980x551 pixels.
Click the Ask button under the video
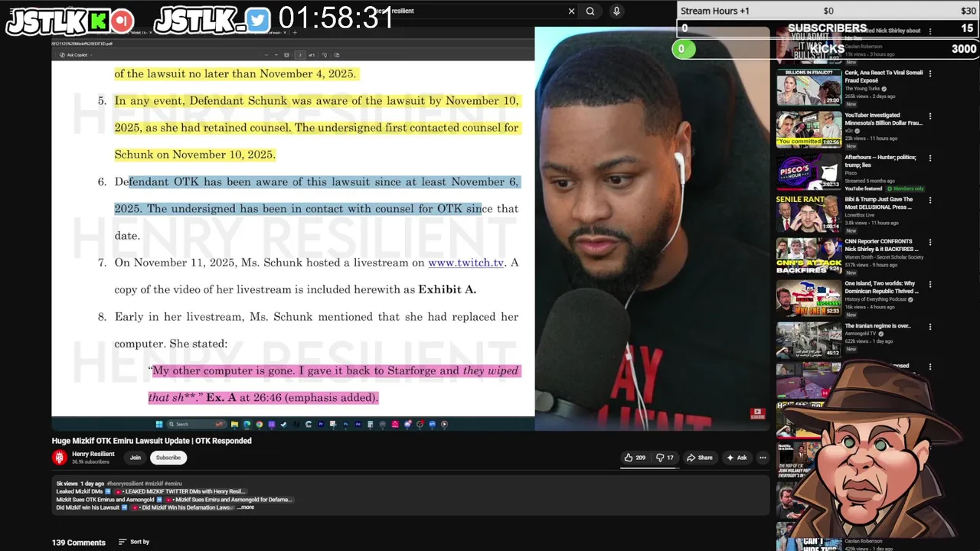[737, 458]
